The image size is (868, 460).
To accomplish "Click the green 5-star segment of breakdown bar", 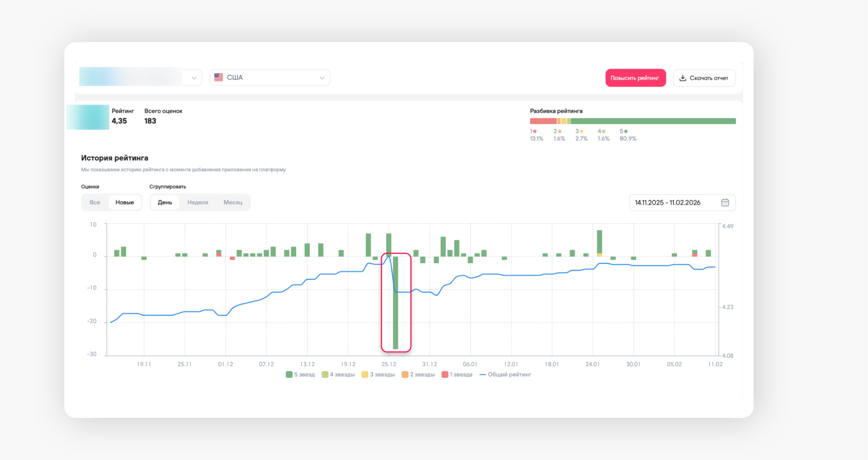I will click(x=653, y=121).
